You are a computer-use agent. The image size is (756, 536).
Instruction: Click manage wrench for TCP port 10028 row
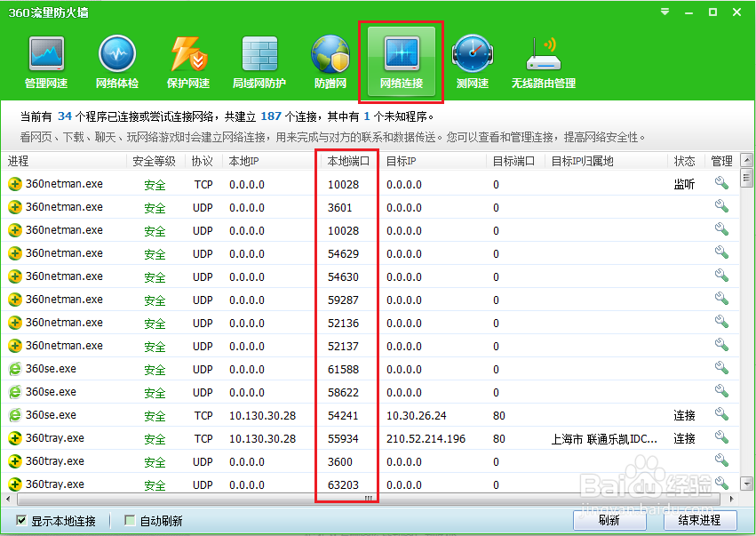coord(721,183)
